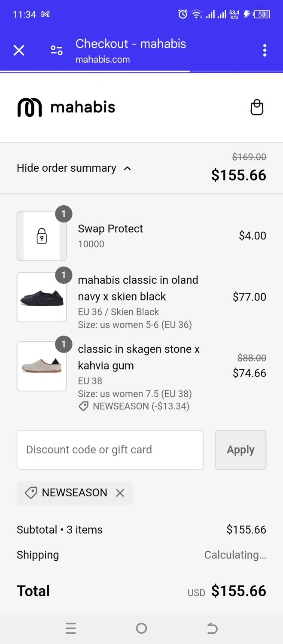Open the three-dot browser menu
This screenshot has height=644, width=283.
point(265,51)
